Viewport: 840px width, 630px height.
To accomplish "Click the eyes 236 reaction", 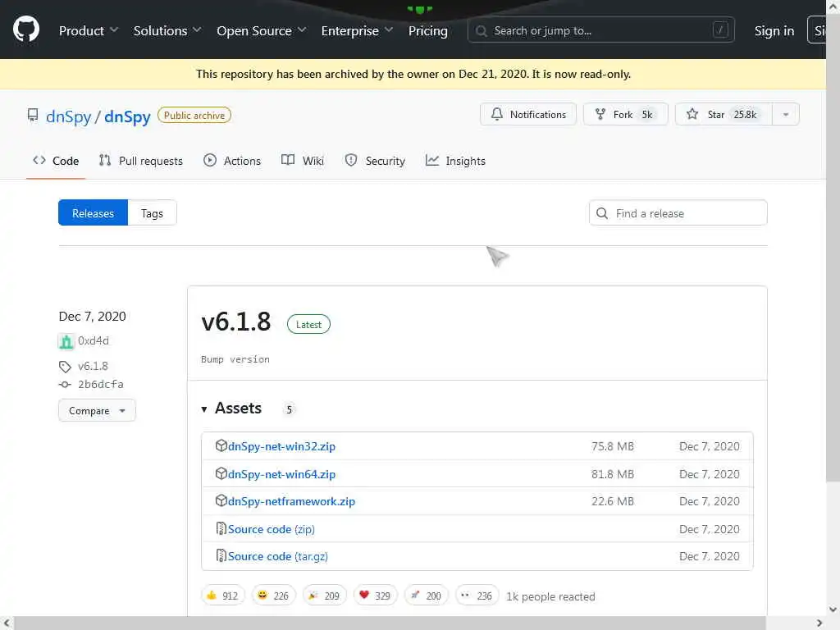I will tap(477, 596).
